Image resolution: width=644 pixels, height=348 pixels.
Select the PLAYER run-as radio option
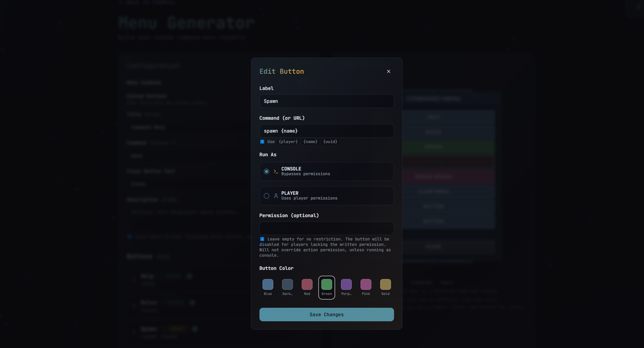[267, 196]
